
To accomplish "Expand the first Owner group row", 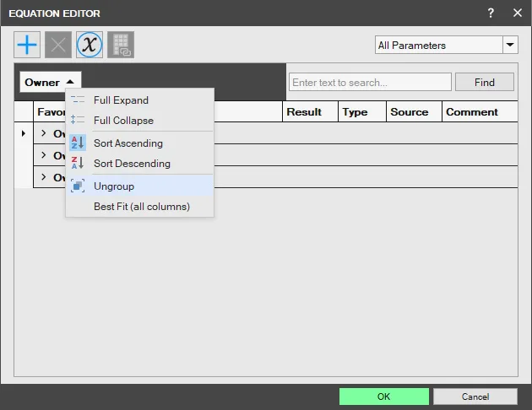I will coord(43,133).
